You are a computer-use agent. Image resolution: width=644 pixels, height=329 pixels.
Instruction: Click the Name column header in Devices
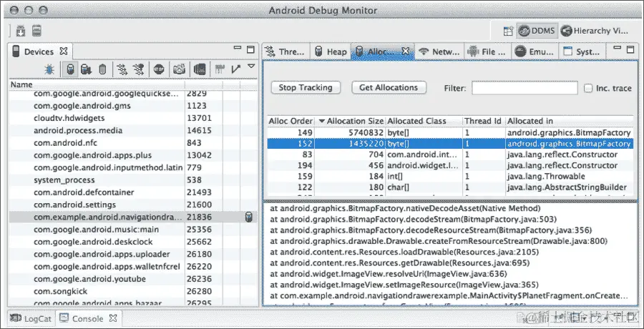click(97, 84)
